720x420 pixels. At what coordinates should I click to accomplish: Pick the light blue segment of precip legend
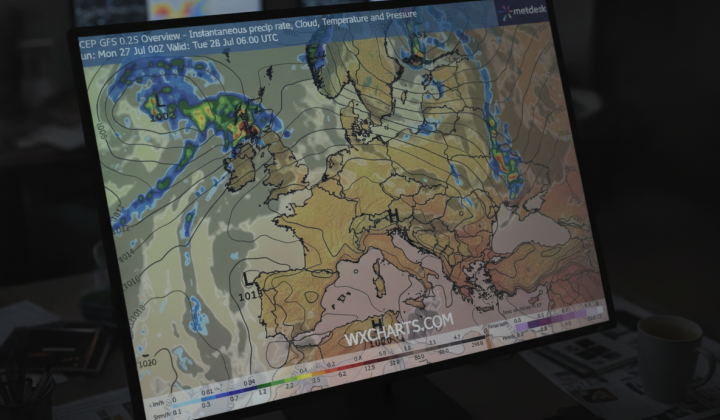[x=187, y=403]
